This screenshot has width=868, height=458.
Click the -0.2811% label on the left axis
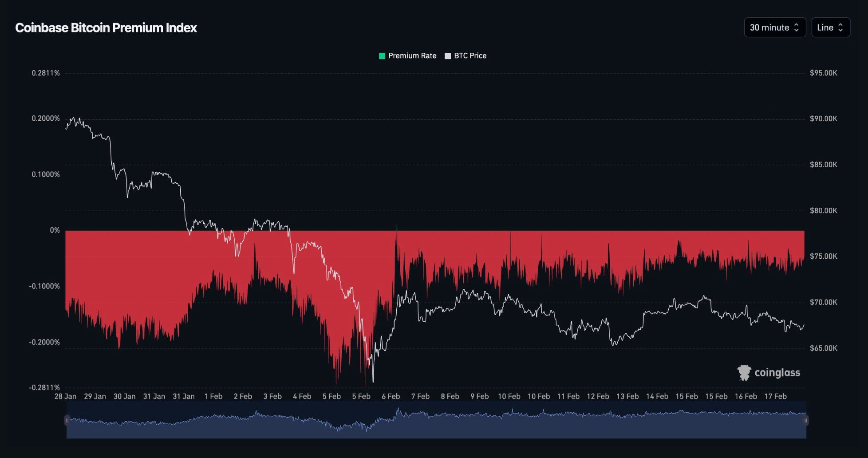[x=44, y=387]
